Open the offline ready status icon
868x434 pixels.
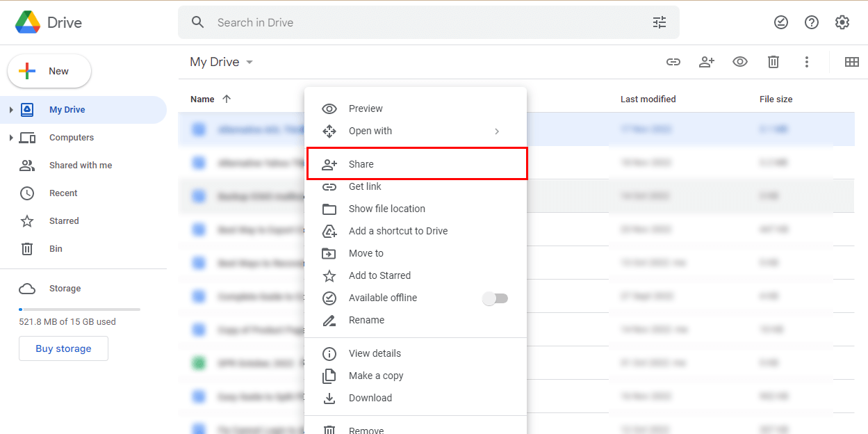[781, 22]
